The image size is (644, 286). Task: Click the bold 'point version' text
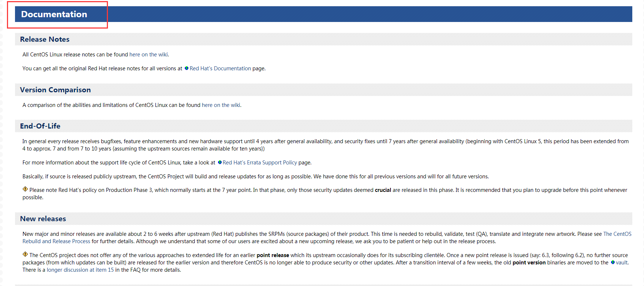coord(529,263)
